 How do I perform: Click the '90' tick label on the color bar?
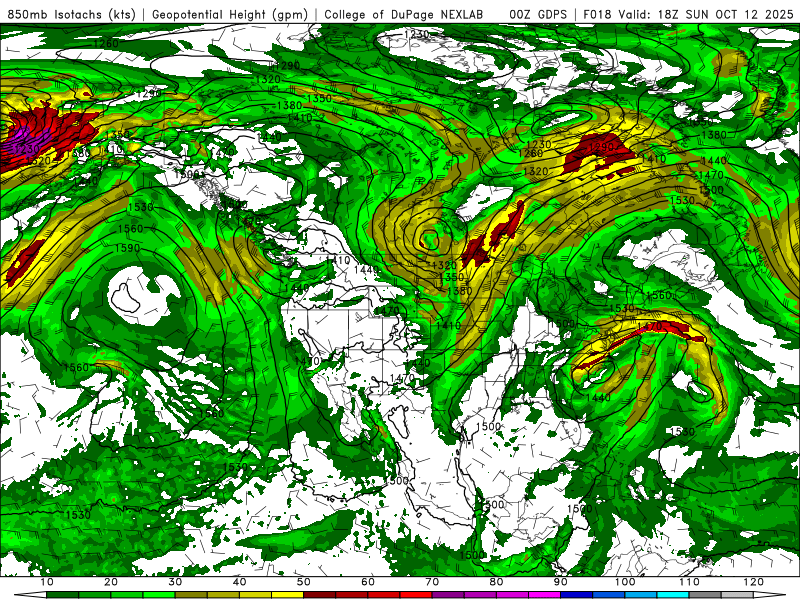[561, 582]
